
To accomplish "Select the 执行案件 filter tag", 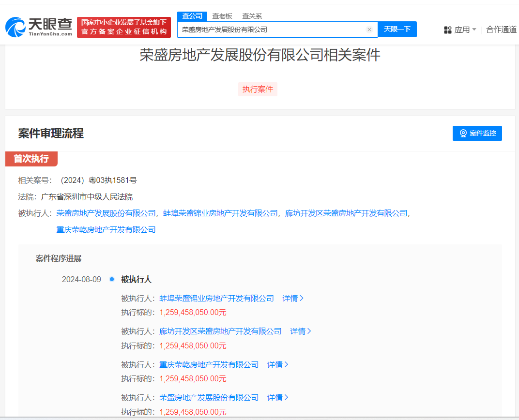I will point(258,89).
